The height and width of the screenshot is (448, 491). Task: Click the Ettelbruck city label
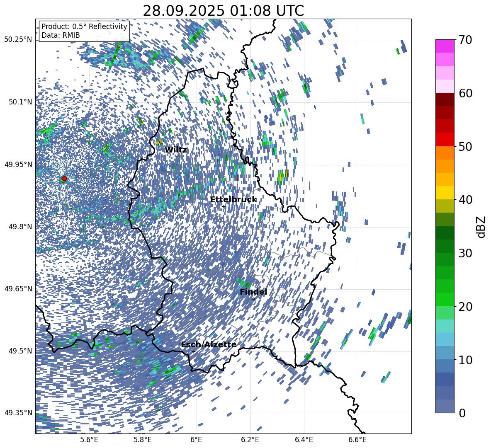tap(233, 200)
